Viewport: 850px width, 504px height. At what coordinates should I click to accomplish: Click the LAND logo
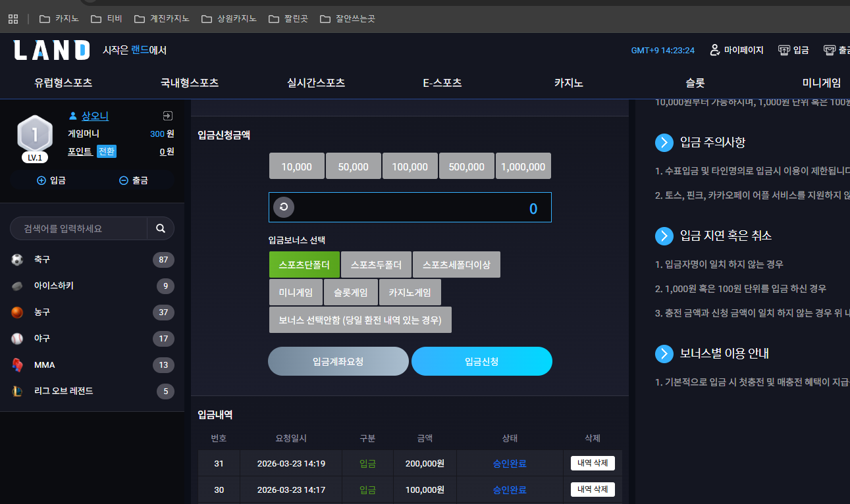51,50
